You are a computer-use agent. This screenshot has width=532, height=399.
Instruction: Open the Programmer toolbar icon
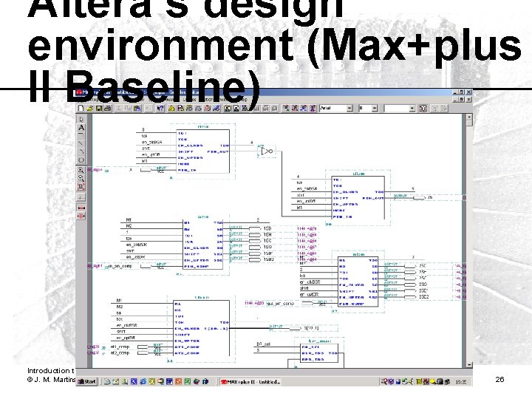coord(216,108)
